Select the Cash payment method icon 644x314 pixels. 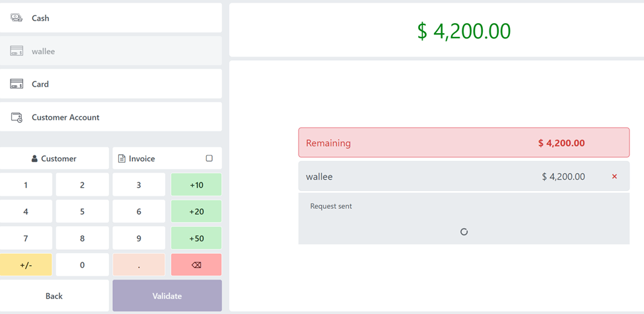17,18
